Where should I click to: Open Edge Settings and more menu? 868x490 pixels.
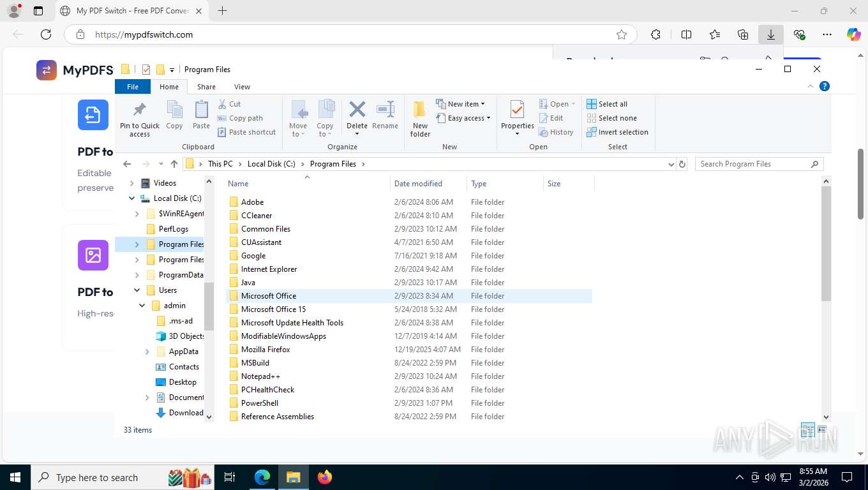click(x=827, y=34)
